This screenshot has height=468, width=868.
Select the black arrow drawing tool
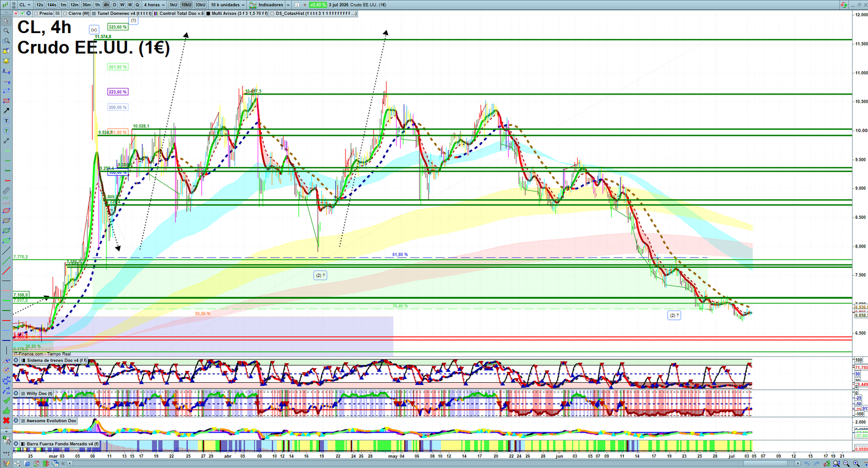[6, 111]
